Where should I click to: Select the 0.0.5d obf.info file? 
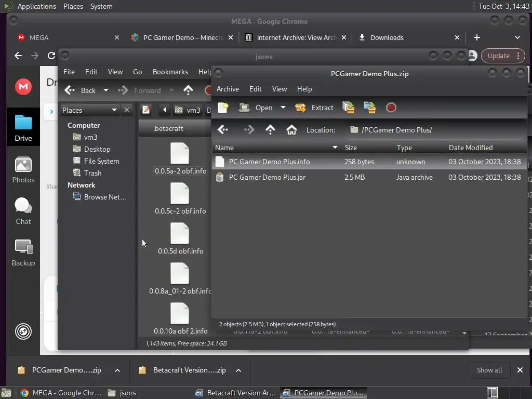point(180,239)
